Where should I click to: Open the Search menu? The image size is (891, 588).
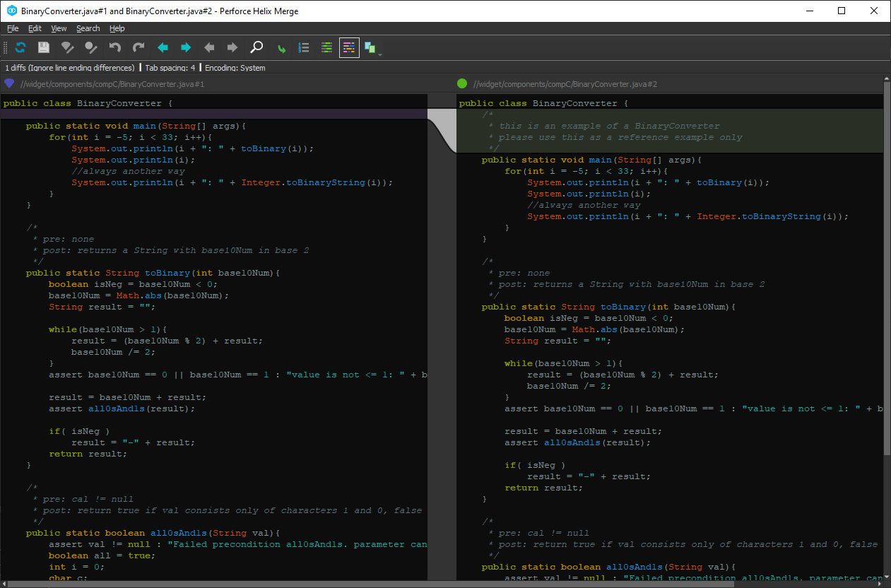(88, 28)
